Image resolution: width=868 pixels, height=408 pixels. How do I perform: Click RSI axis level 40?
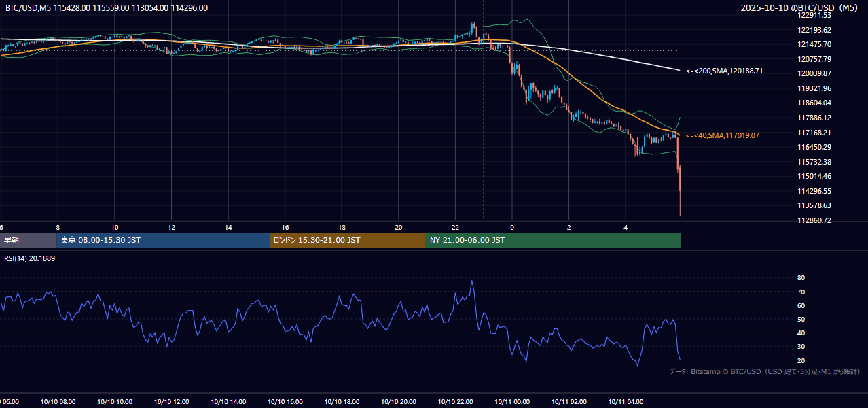tap(801, 333)
